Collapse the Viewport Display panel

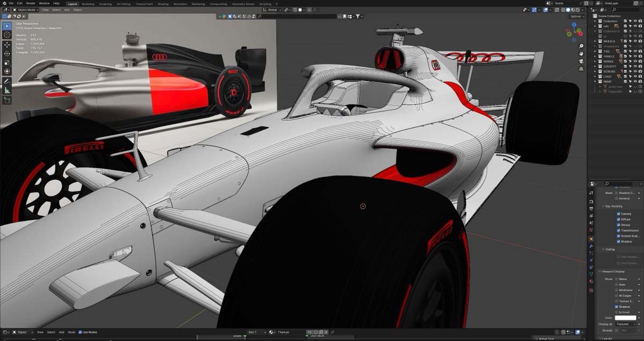point(599,272)
